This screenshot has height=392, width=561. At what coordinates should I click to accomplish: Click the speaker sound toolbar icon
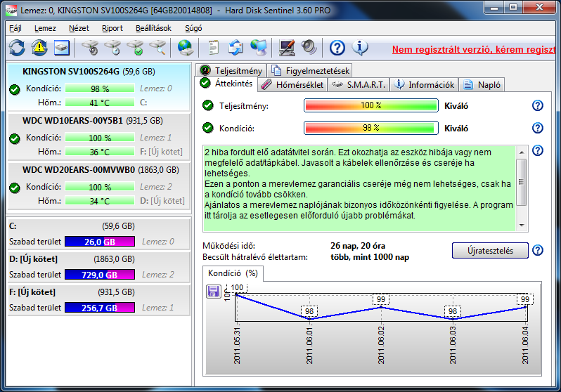(x=309, y=48)
